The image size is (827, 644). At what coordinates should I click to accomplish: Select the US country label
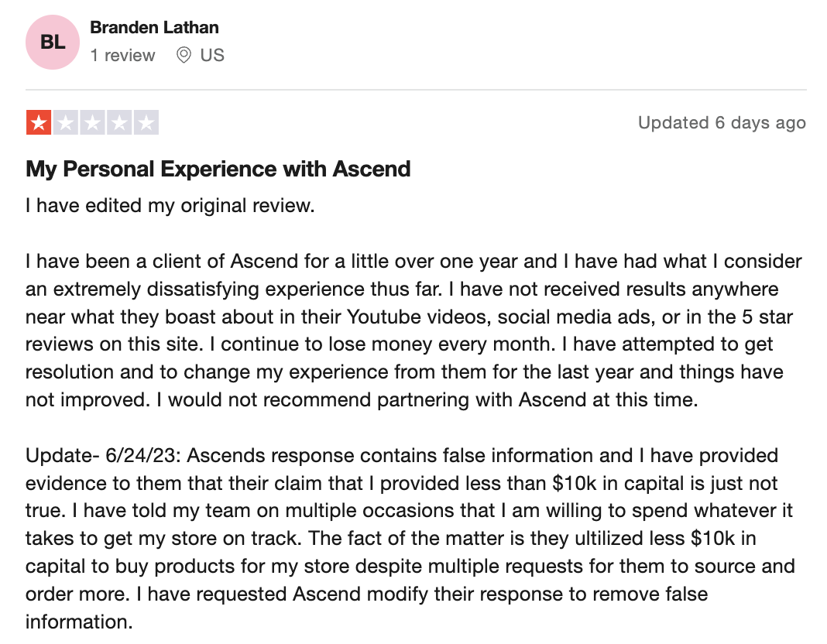[x=212, y=55]
